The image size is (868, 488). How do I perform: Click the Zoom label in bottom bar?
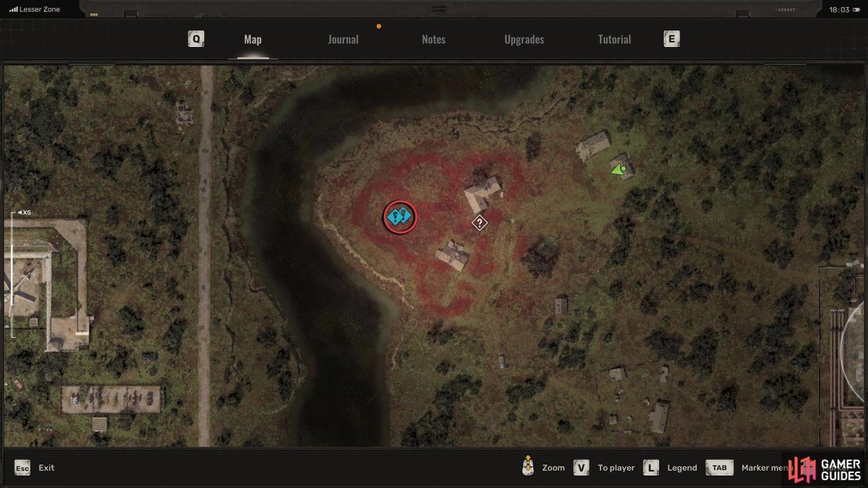tap(553, 468)
